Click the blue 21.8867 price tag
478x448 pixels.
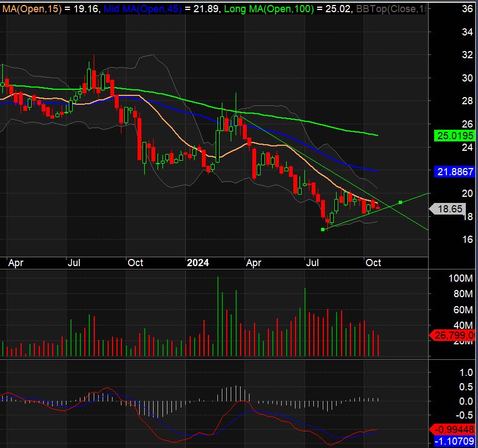point(454,173)
